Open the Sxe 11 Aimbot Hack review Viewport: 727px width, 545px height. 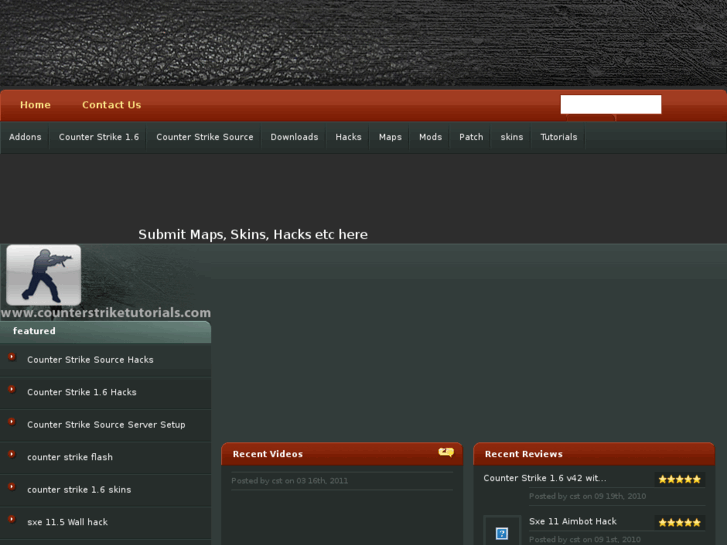point(573,521)
